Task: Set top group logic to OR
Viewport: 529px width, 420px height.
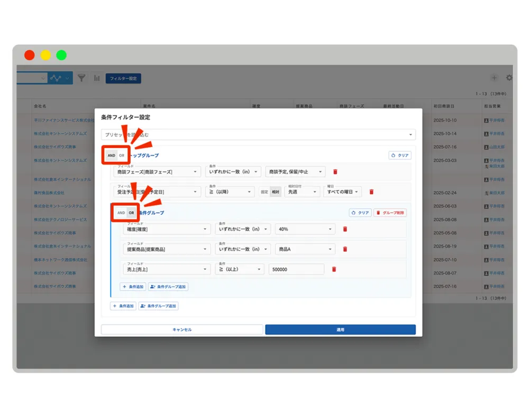Action: tap(122, 156)
